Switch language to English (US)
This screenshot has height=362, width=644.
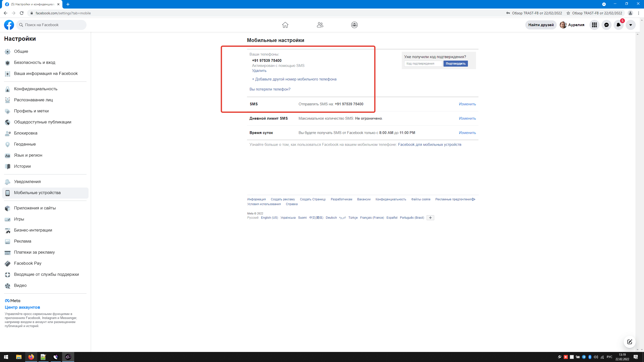[x=269, y=218]
